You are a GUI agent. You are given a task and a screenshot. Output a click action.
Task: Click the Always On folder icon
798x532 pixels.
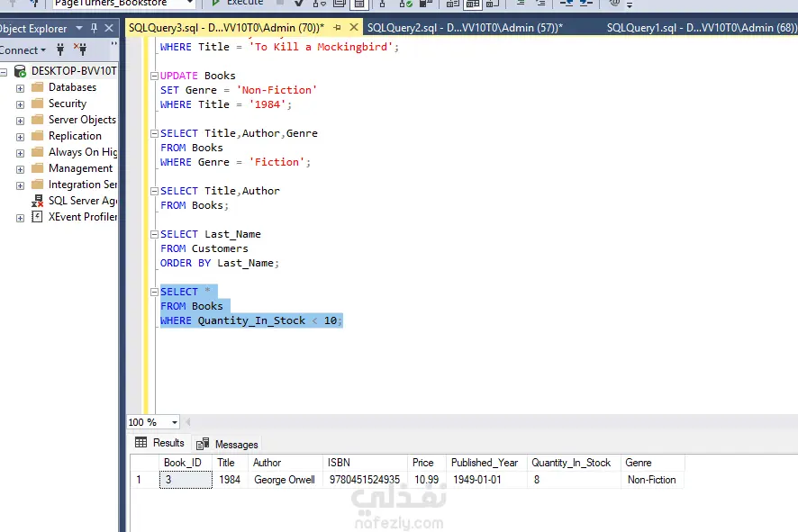click(x=37, y=152)
